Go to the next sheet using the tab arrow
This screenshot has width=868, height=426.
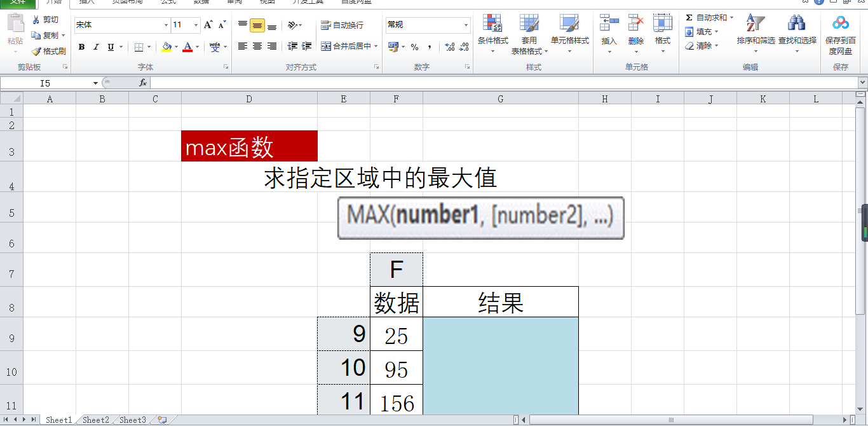pyautogui.click(x=25, y=420)
